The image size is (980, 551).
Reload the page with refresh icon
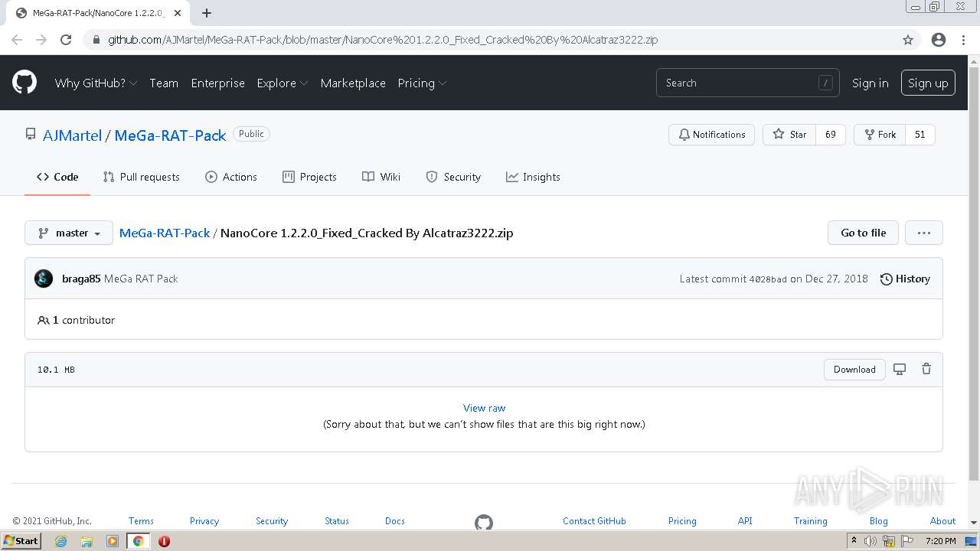[x=66, y=40]
